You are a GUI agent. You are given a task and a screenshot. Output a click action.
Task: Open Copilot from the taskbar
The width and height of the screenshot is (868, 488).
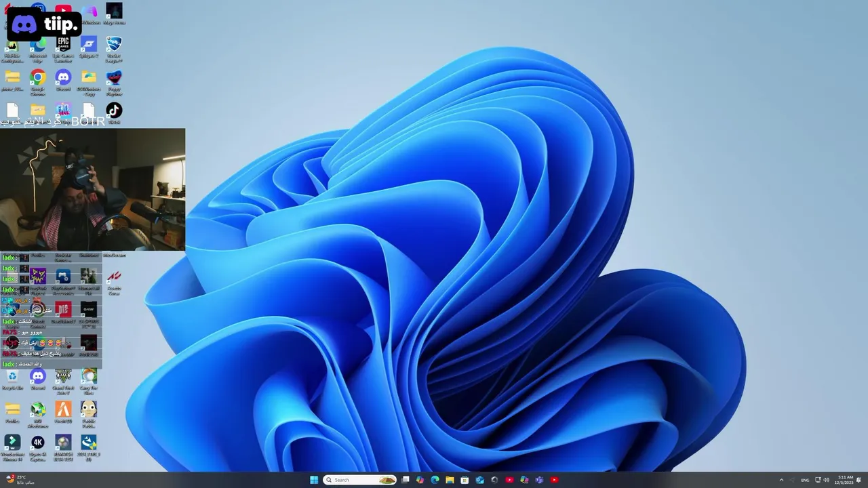(x=420, y=480)
